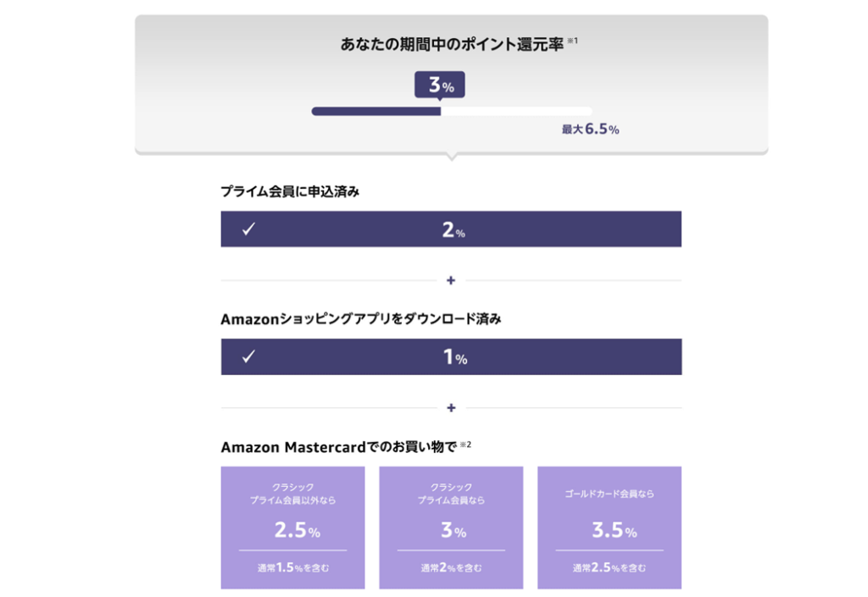
Task: Click the プライム会員に申込済み heading
Action: pos(290,192)
